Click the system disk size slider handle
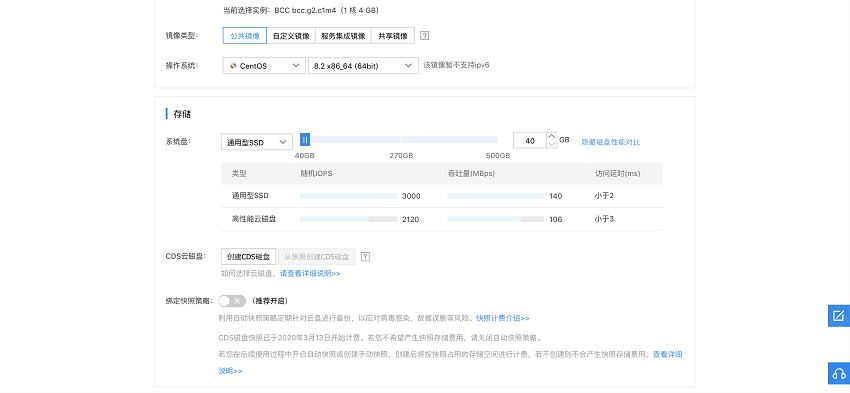Screen dimensions: 850x393 305,140
